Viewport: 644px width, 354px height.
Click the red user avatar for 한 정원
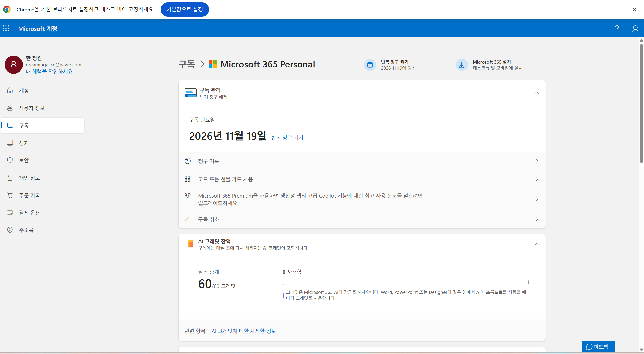[x=14, y=65]
